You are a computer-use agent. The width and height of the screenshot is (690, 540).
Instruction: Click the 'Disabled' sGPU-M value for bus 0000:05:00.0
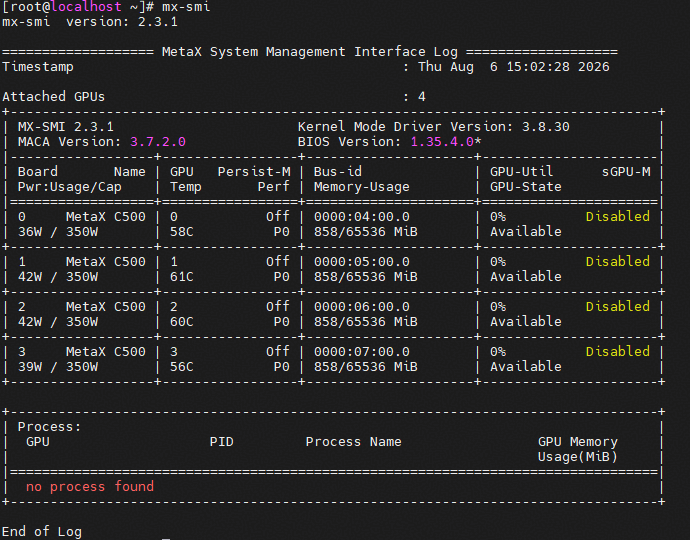coord(618,261)
